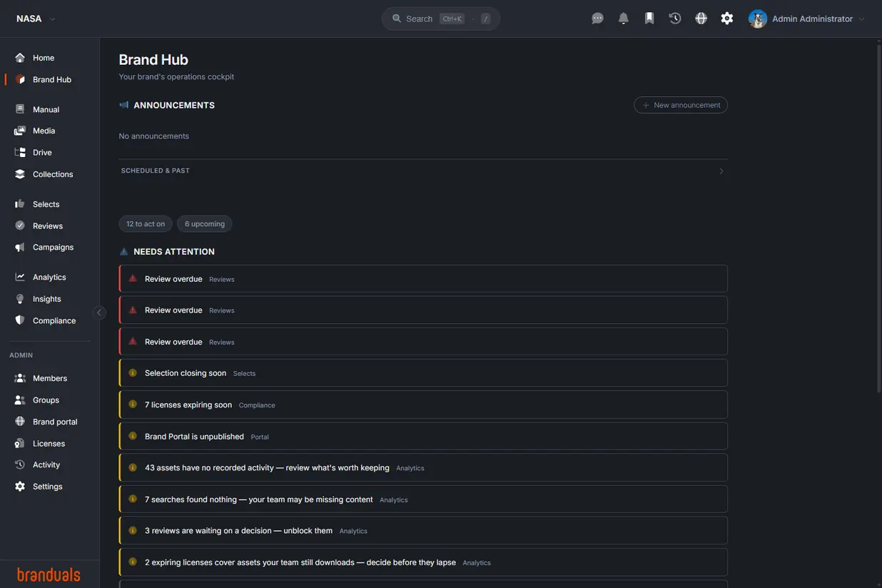The width and height of the screenshot is (882, 588).
Task: Open the gear settings icon in top bar
Action: pos(727,19)
